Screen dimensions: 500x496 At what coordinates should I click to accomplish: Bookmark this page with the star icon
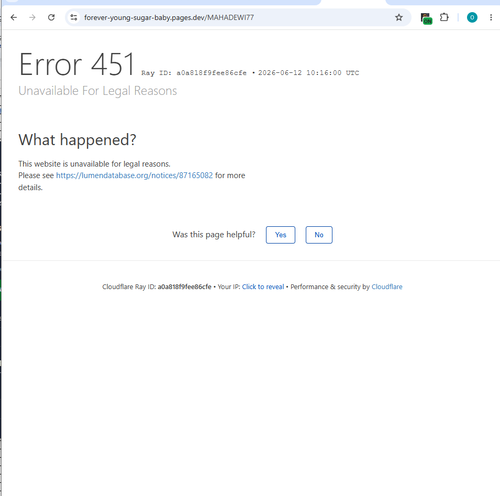pyautogui.click(x=399, y=17)
